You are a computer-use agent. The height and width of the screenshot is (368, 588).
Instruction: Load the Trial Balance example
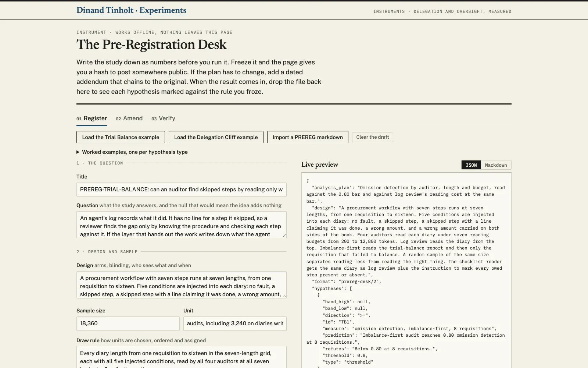pyautogui.click(x=121, y=137)
